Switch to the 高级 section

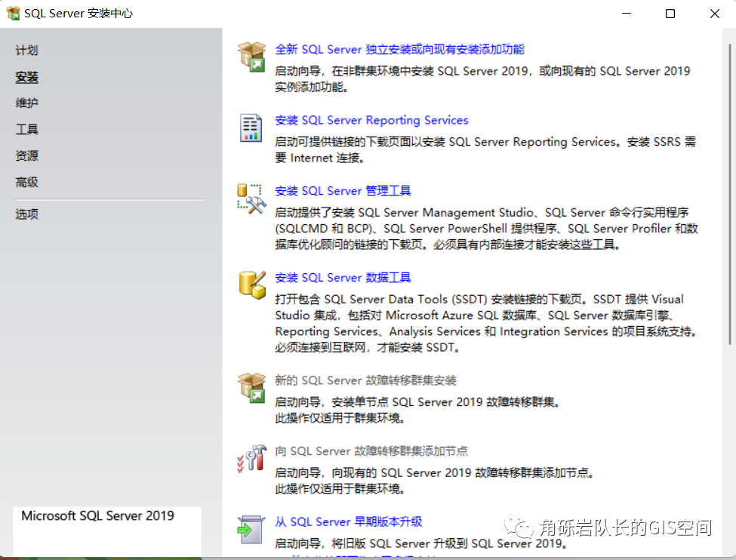coord(26,182)
